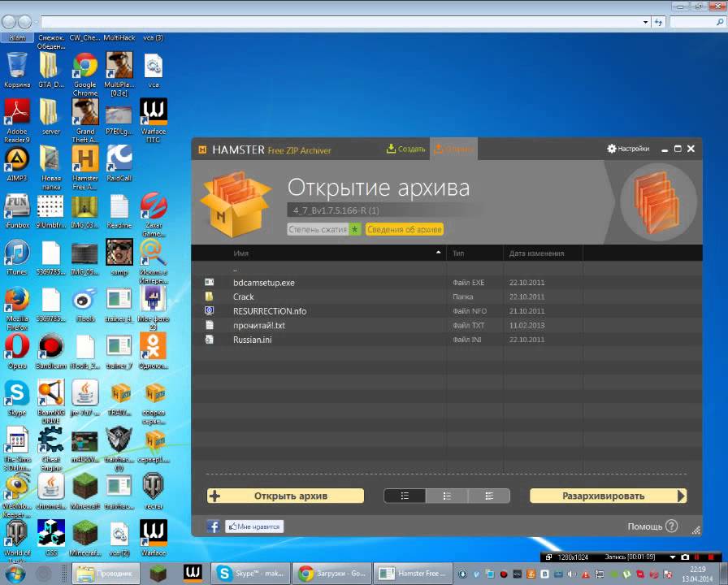Image resolution: width=728 pixels, height=585 pixels.
Task: Switch to Skype in the taskbar
Action: click(x=251, y=574)
